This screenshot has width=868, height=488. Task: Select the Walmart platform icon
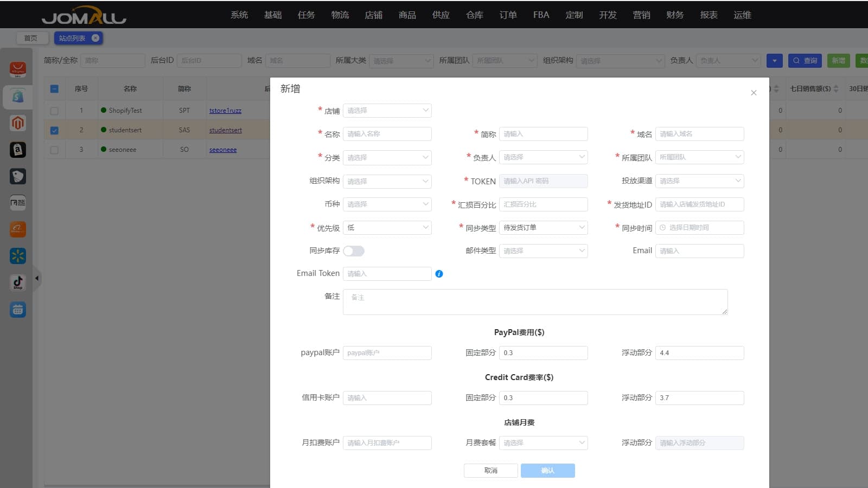tap(18, 256)
